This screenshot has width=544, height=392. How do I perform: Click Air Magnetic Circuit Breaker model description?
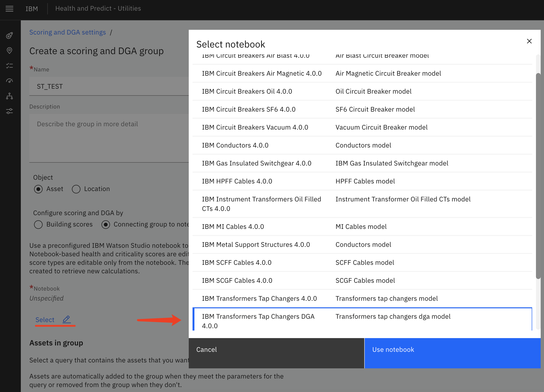(388, 73)
